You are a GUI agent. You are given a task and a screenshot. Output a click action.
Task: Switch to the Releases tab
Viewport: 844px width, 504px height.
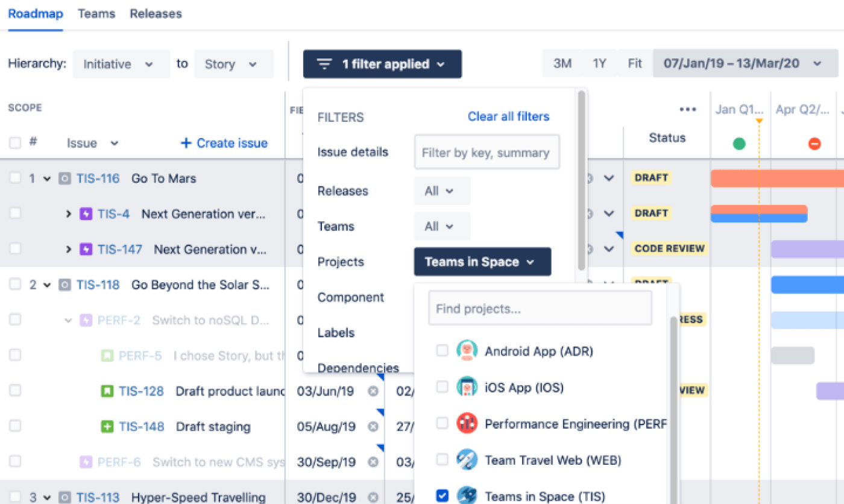click(x=156, y=13)
